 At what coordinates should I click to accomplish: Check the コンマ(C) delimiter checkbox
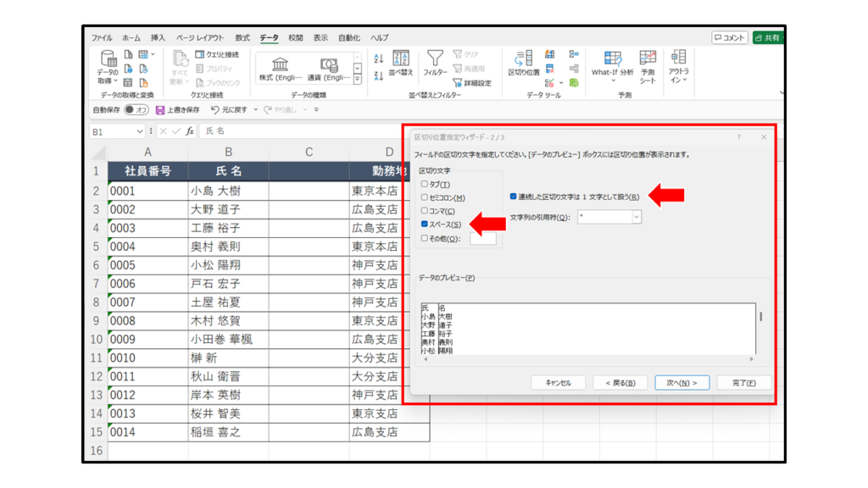coord(425,210)
